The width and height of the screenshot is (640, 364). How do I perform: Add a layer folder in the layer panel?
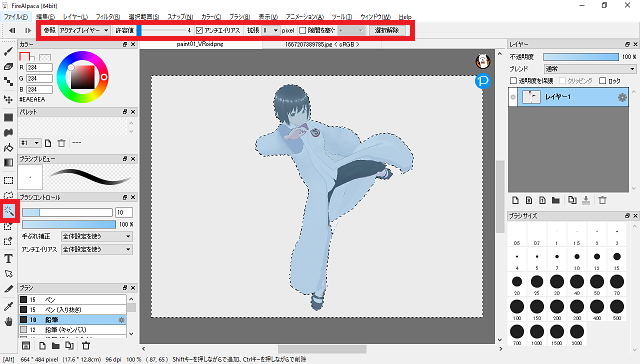[556, 200]
